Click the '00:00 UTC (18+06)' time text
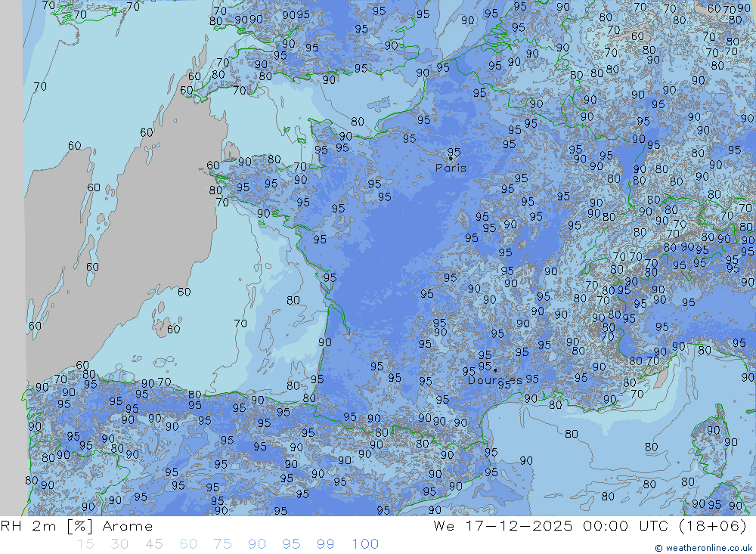 point(665,525)
